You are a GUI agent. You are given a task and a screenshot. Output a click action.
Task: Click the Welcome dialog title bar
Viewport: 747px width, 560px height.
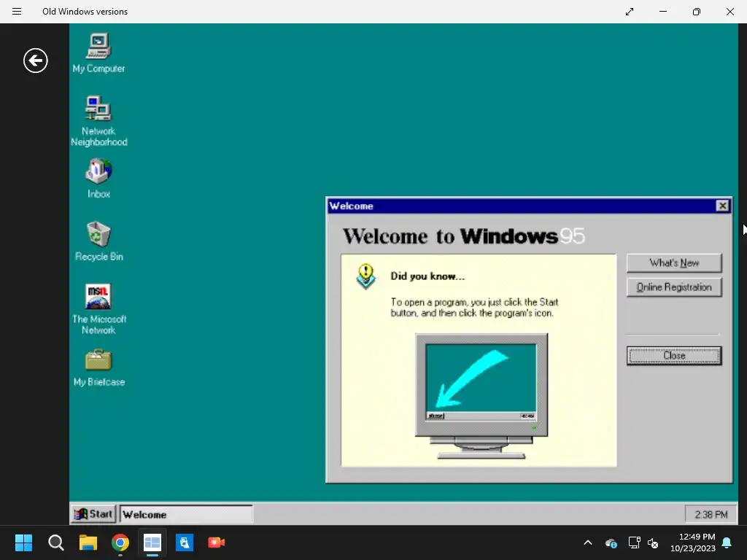[522, 206]
